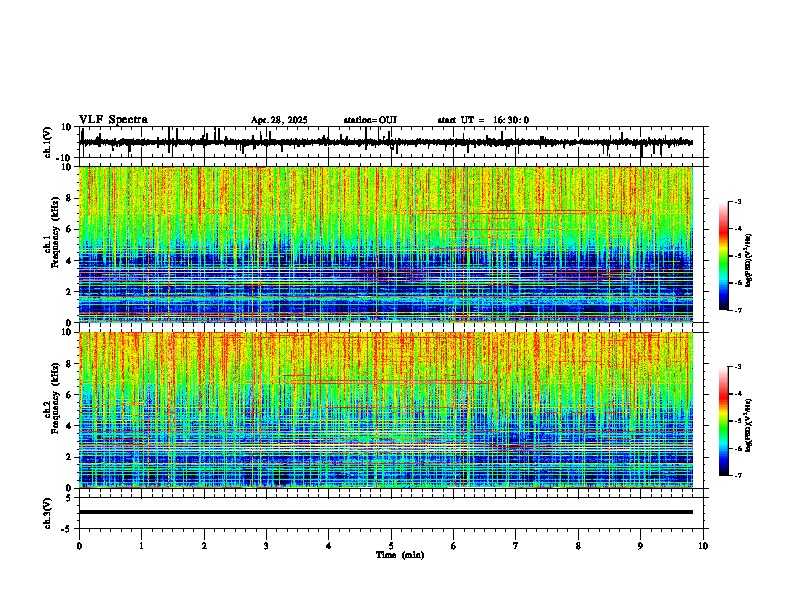Click time axis tick label "3"
The height and width of the screenshot is (612, 792).
click(x=266, y=546)
